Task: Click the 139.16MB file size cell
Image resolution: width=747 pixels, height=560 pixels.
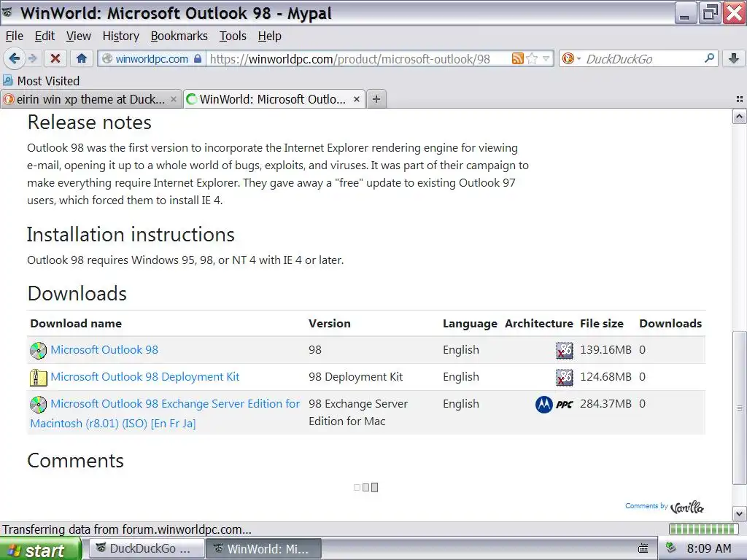Action: point(605,349)
